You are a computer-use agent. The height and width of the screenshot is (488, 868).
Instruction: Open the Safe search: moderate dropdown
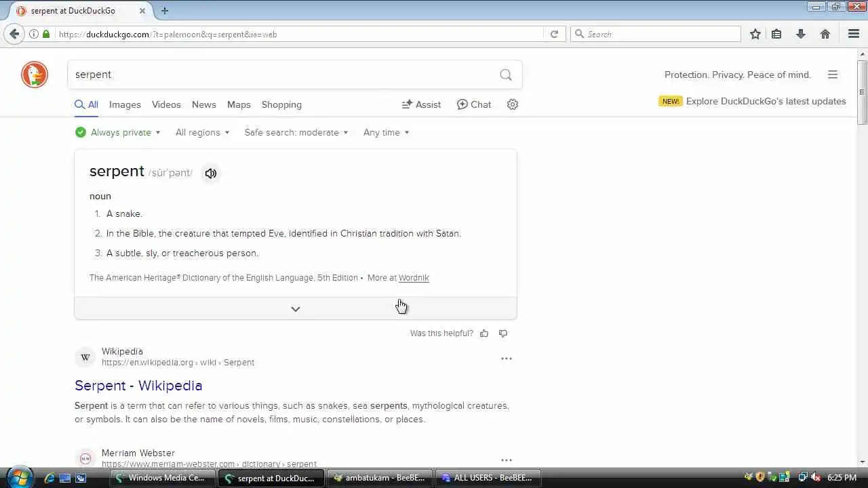[x=296, y=132]
